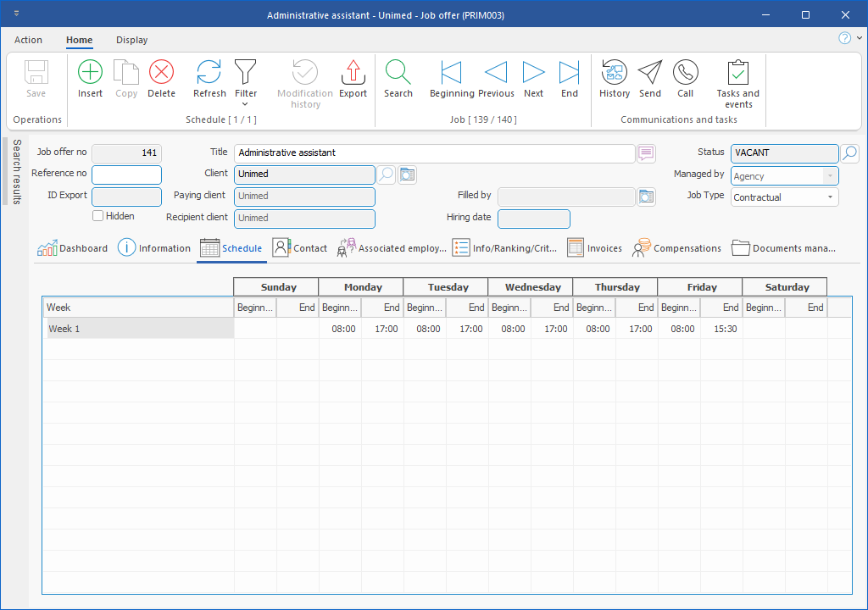Open the Job Type dropdown

[x=830, y=197]
